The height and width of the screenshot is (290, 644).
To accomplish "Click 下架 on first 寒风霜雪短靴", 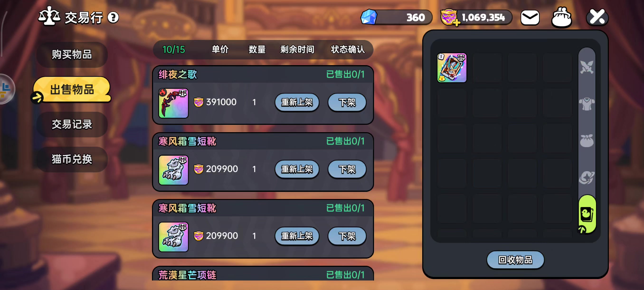I will point(347,169).
